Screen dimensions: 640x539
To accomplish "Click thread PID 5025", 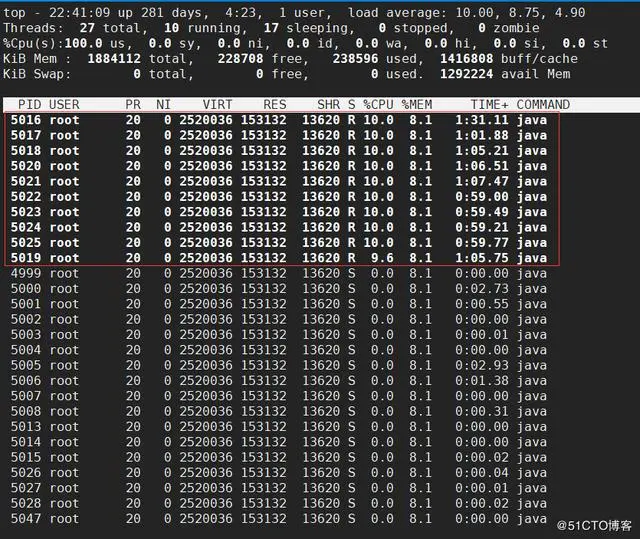I will coord(26,242).
